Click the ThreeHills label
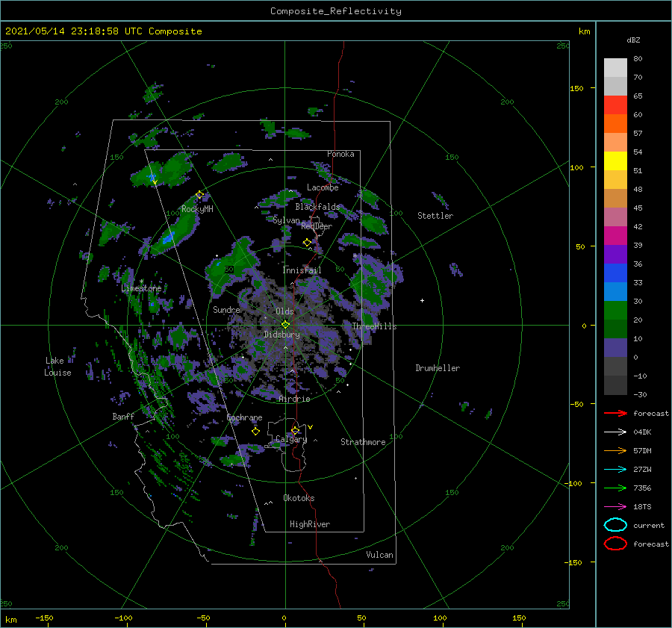Screen dimensions: 672x628 click(x=374, y=326)
